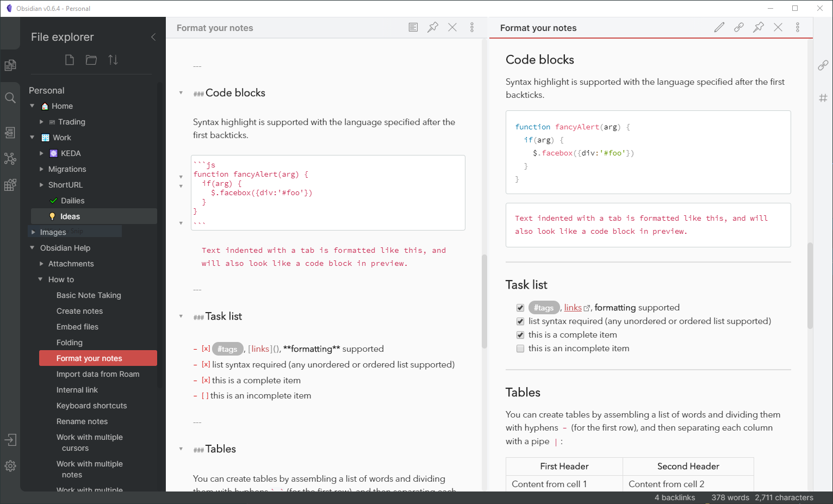Viewport: 833px width, 504px height.
Task: Expand the ShortURL folder
Action: pyautogui.click(x=41, y=185)
